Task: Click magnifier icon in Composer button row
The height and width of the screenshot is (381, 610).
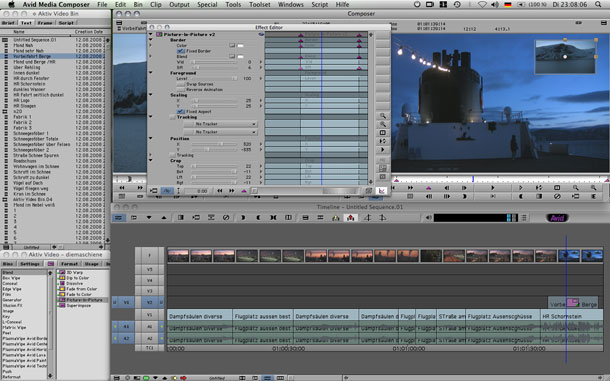Action: pyautogui.click(x=575, y=188)
